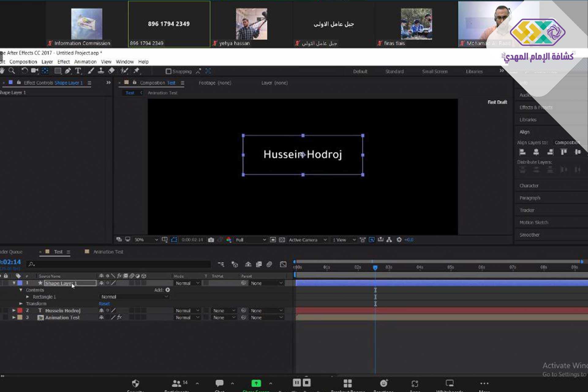Viewport: 588px width, 392px height.
Task: Open blending mode dropdown for Animation Test layer
Action: (x=187, y=318)
